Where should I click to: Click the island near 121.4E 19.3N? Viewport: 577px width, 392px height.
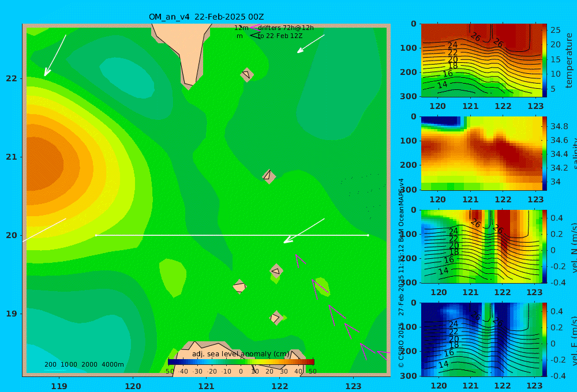(x=239, y=287)
